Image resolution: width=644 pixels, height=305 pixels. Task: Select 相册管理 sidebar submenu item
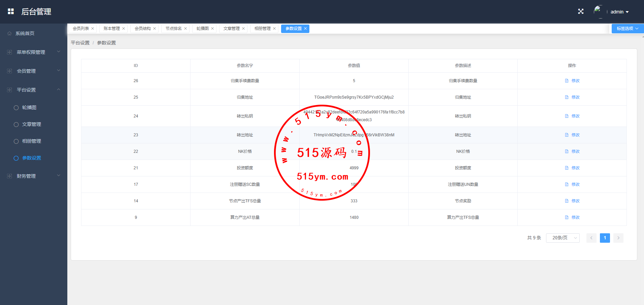(x=32, y=141)
